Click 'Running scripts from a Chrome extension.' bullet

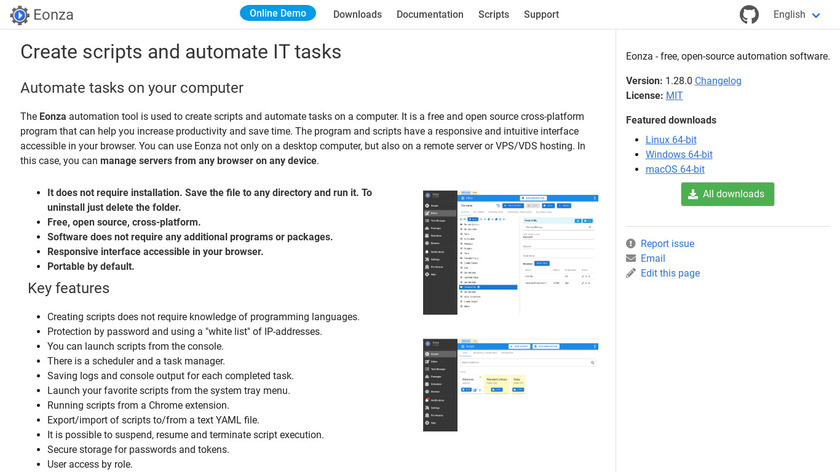click(x=138, y=406)
